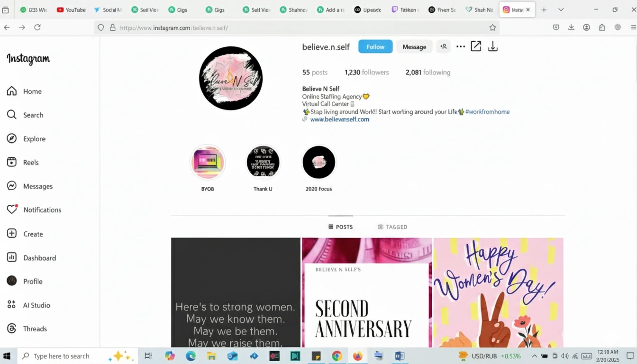Image resolution: width=637 pixels, height=364 pixels.
Task: Open the Search panel in the Instagram sidebar
Action: point(25,115)
